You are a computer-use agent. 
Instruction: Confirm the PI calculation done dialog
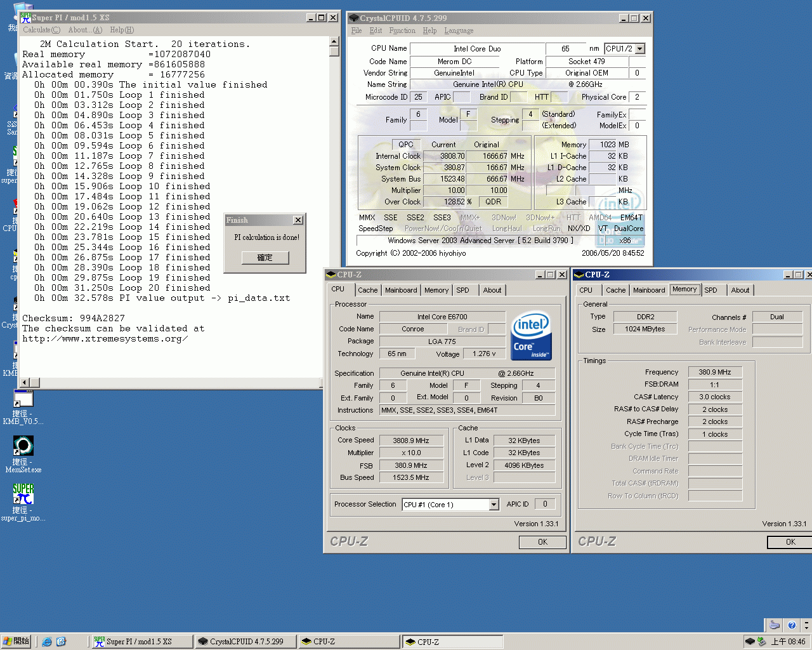tap(265, 258)
